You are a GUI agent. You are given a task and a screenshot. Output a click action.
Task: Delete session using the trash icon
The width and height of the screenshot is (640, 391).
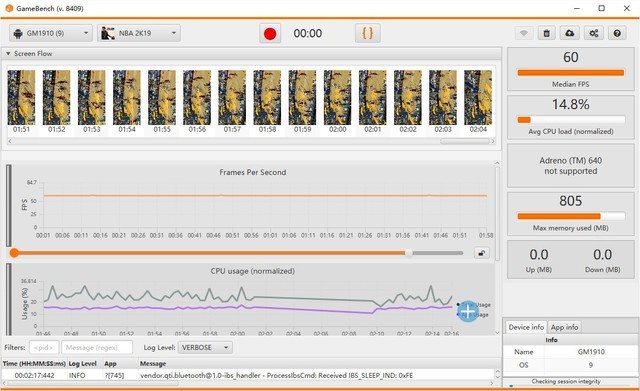pos(547,33)
